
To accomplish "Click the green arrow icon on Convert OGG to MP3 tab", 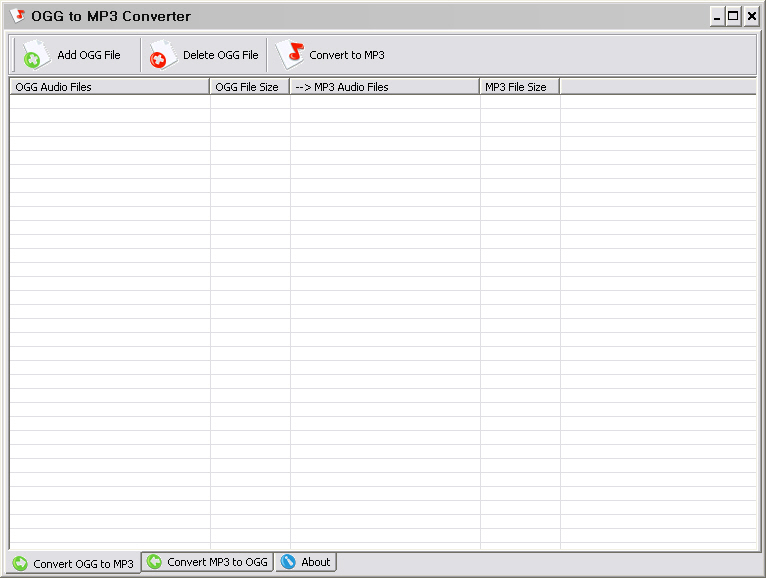I will click(x=20, y=563).
